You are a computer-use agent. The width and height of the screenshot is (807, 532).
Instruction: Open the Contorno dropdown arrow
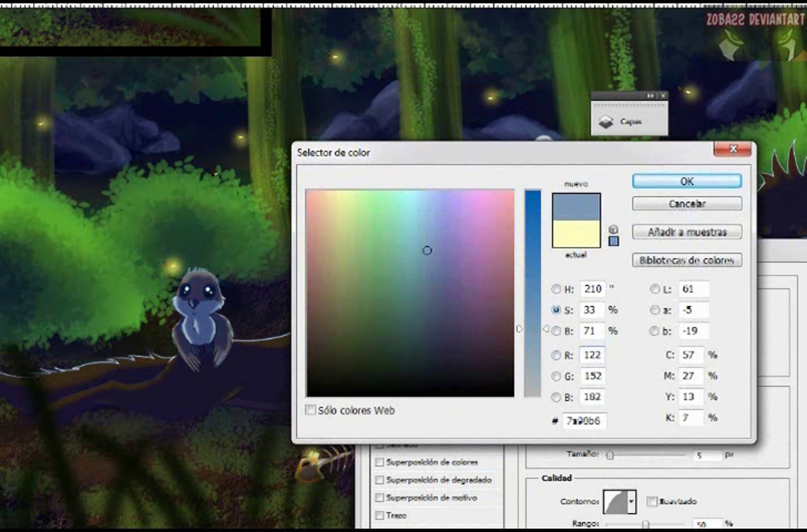pyautogui.click(x=631, y=501)
